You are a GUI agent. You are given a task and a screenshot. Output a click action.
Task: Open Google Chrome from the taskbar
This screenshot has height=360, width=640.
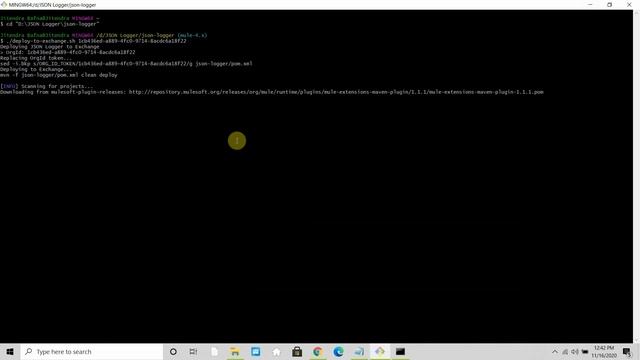click(318, 351)
